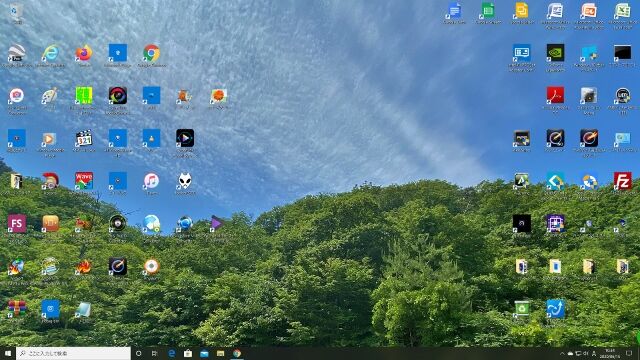
Task: Launch the Spartan helmet app icon
Action: 50,181
